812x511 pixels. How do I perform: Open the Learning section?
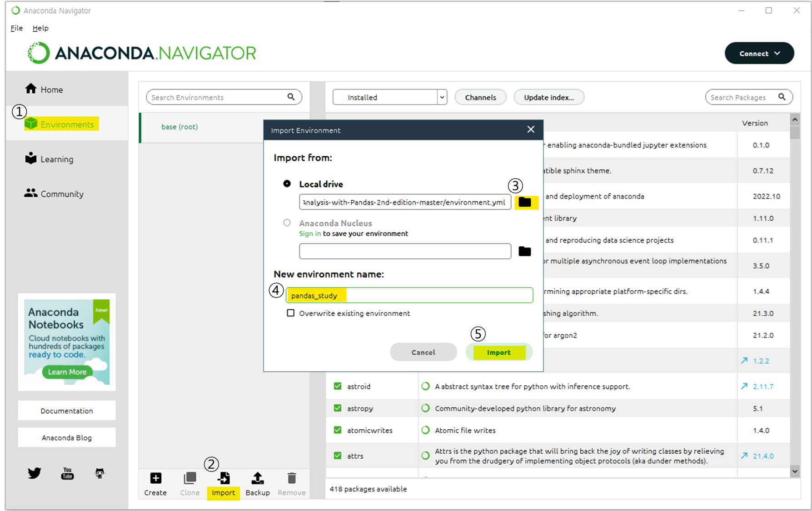[49, 159]
